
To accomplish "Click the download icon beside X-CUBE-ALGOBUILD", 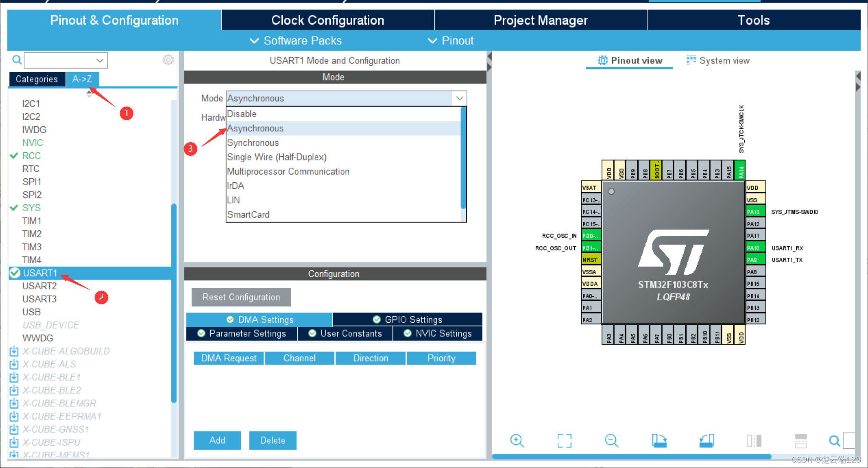I will pyautogui.click(x=14, y=351).
